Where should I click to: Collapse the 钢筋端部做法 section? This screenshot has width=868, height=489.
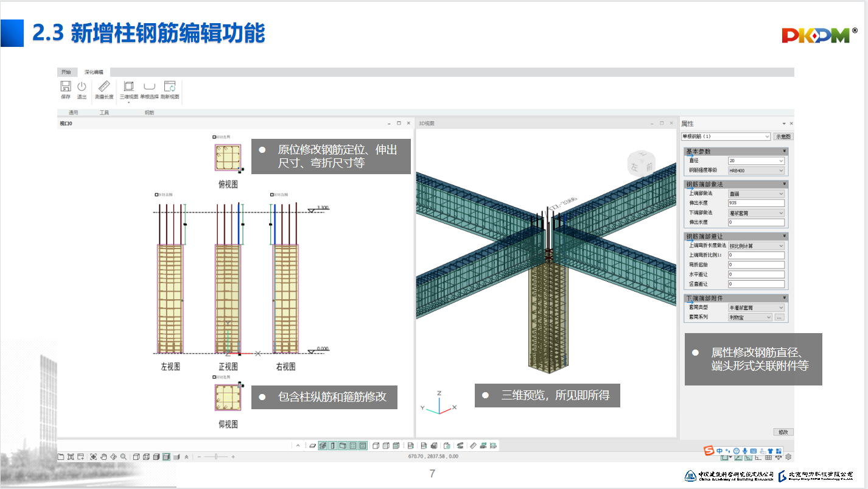[784, 184]
